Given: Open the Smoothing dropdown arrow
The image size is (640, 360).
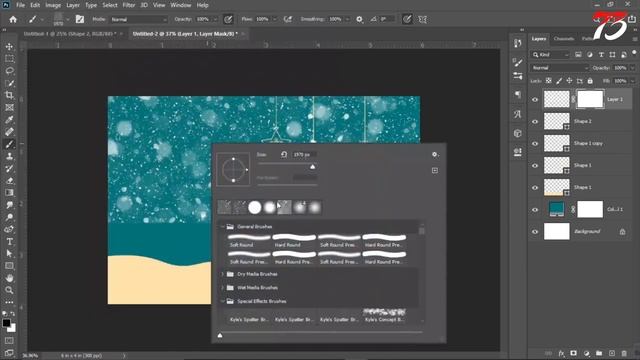Looking at the screenshot, I should click(x=348, y=19).
